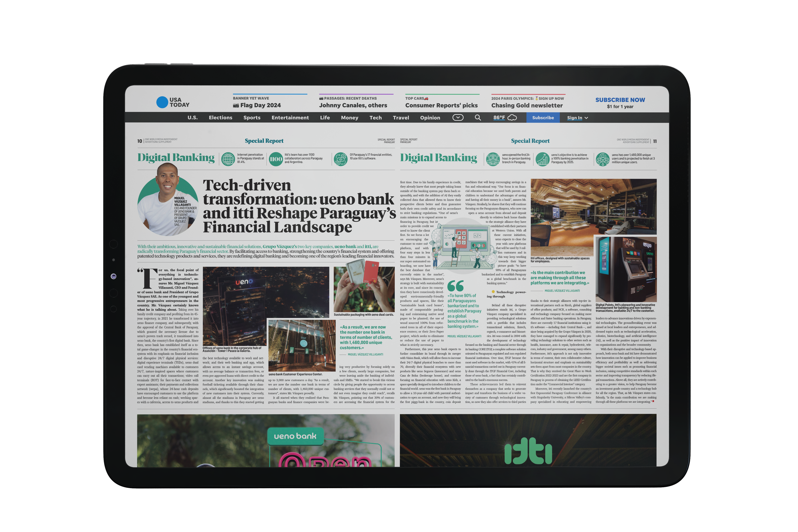798x532 pixels.
Task: Expand the Sign In dropdown
Action: pos(577,118)
